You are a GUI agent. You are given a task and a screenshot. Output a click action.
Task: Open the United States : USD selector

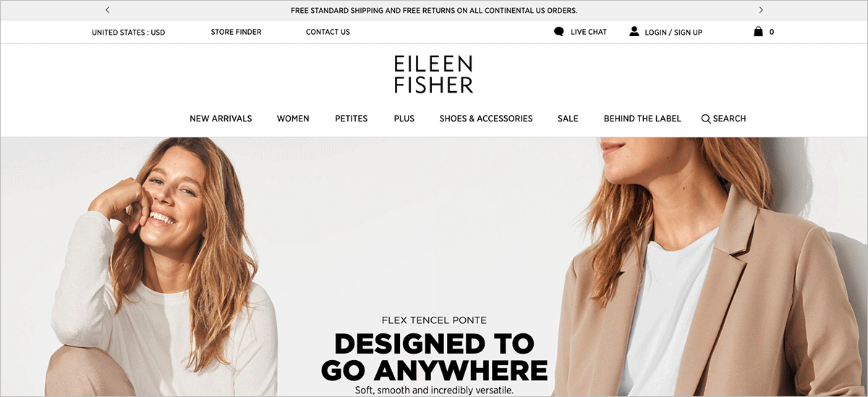click(x=128, y=33)
